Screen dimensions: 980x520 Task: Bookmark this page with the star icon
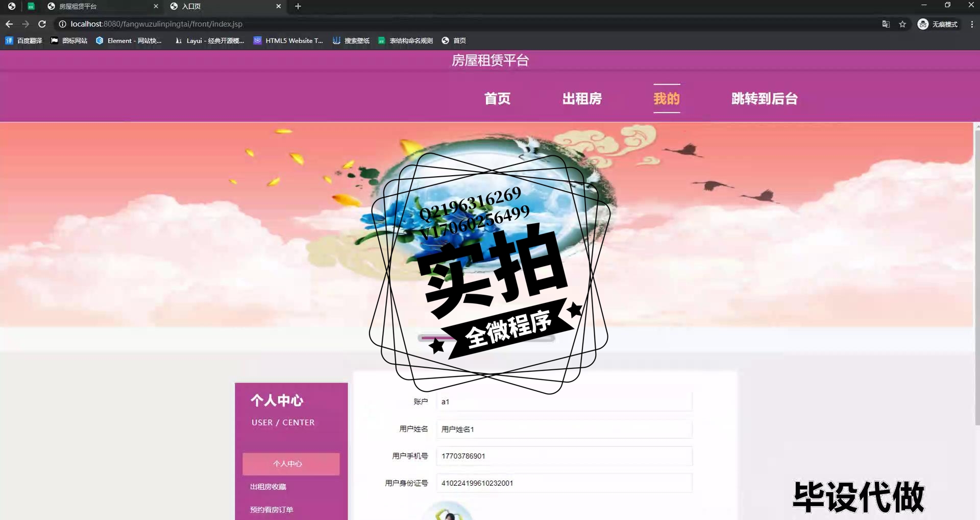[x=902, y=24]
